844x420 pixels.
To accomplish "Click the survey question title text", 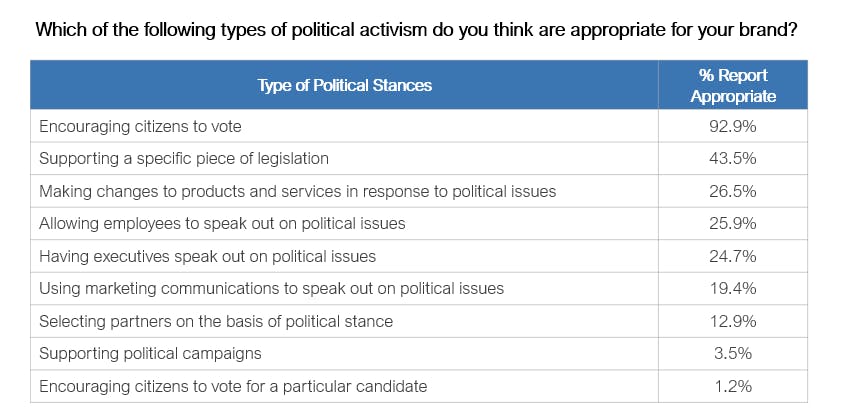I will (415, 28).
